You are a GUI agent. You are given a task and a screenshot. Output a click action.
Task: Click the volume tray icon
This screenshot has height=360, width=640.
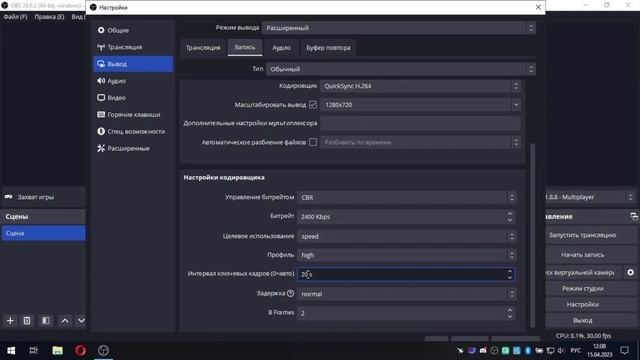point(561,351)
